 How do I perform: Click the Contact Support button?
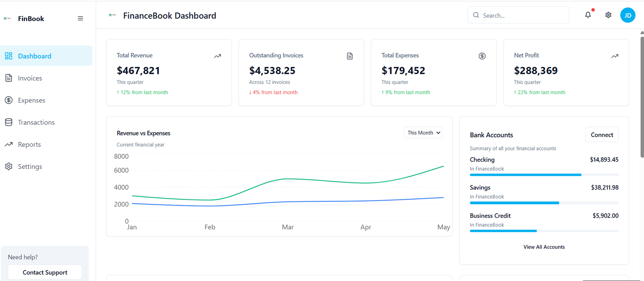(45, 273)
